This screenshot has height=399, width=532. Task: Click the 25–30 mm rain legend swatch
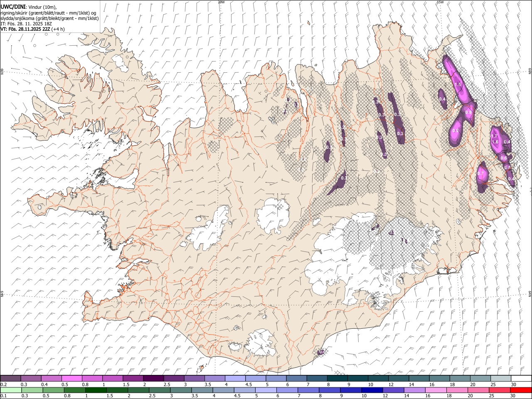pos(500,390)
